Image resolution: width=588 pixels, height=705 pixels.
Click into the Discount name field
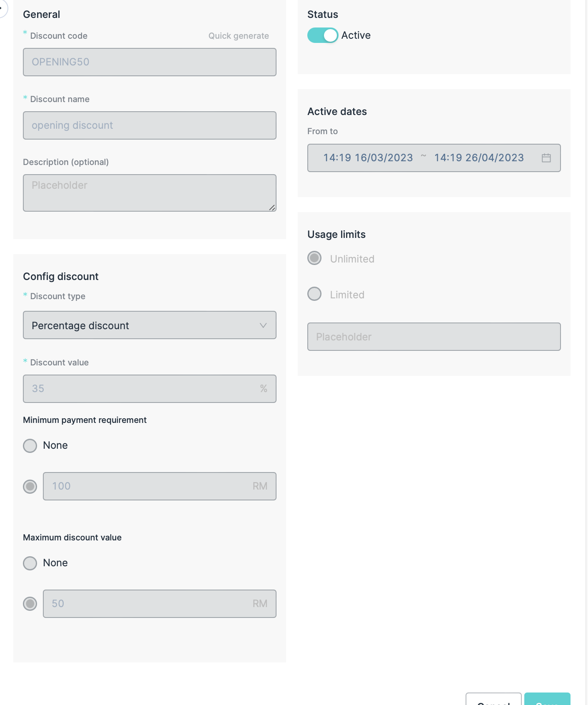tap(149, 125)
